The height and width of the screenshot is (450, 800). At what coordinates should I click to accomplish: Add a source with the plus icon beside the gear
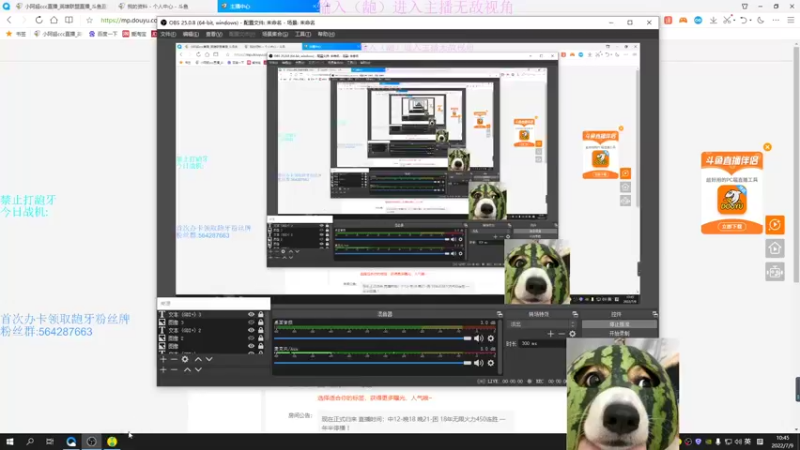tap(163, 359)
